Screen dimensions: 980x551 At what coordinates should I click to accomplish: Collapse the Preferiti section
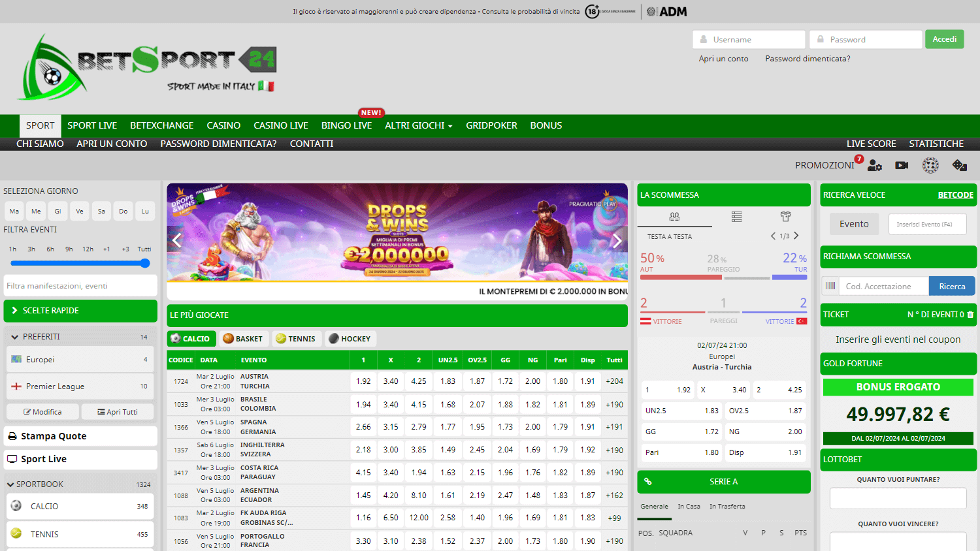80,337
